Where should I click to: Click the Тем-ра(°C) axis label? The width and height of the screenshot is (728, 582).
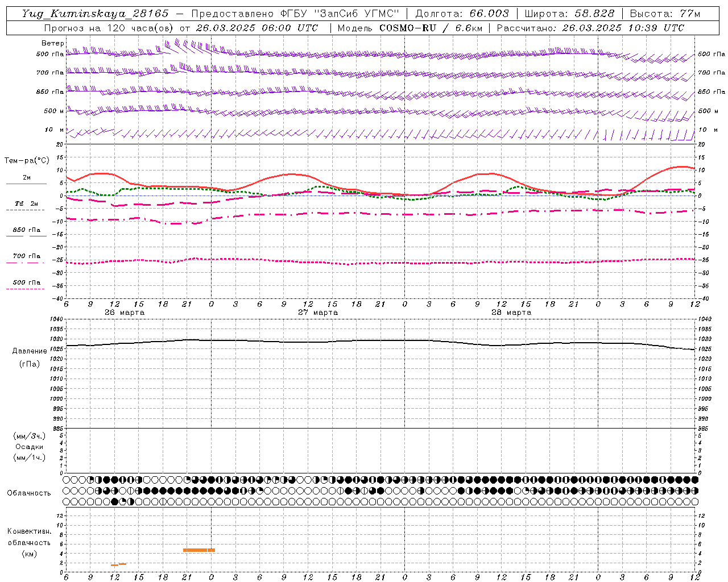point(27,161)
